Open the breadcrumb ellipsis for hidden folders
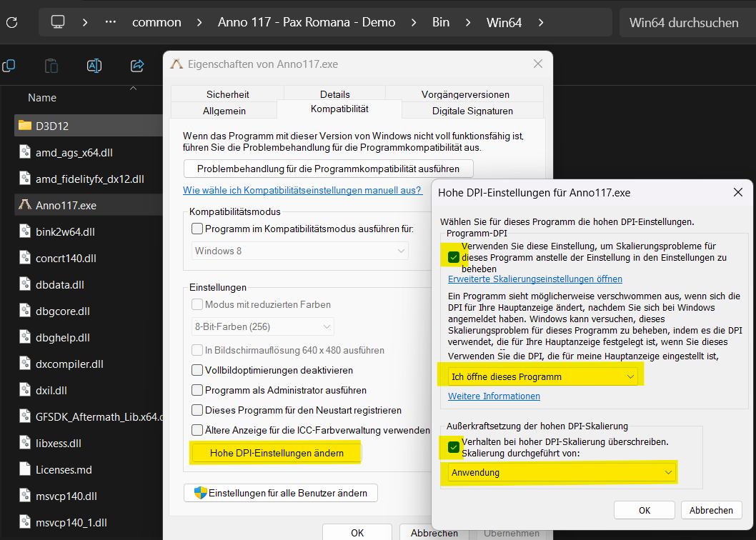756x540 pixels. click(111, 22)
